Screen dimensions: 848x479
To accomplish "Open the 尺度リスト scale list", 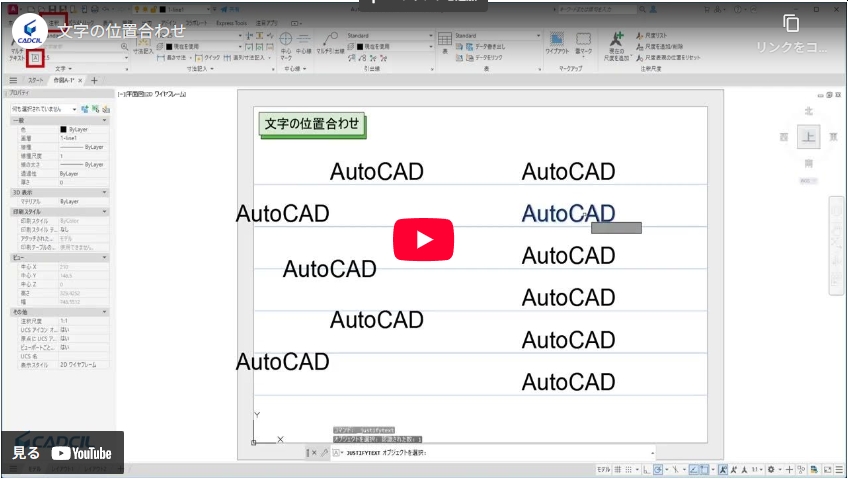I will 652,36.
